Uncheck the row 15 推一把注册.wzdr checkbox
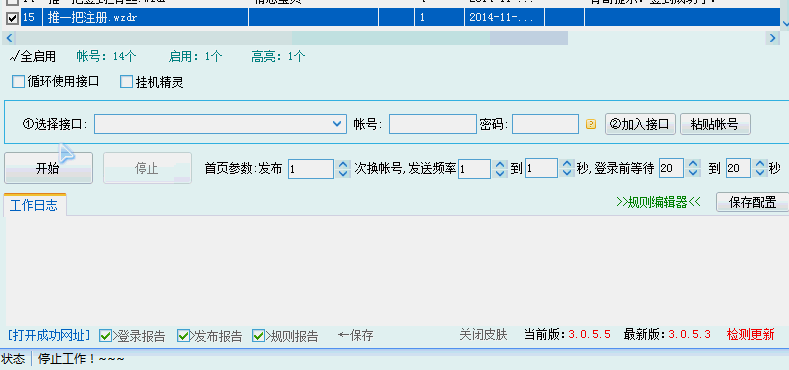This screenshot has width=789, height=370. tap(12, 18)
